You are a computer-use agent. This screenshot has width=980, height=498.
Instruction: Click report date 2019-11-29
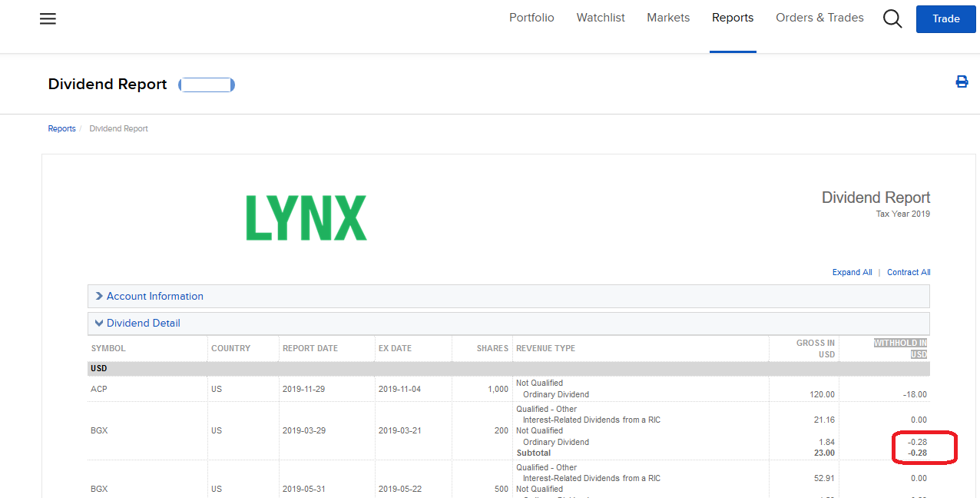tap(303, 389)
